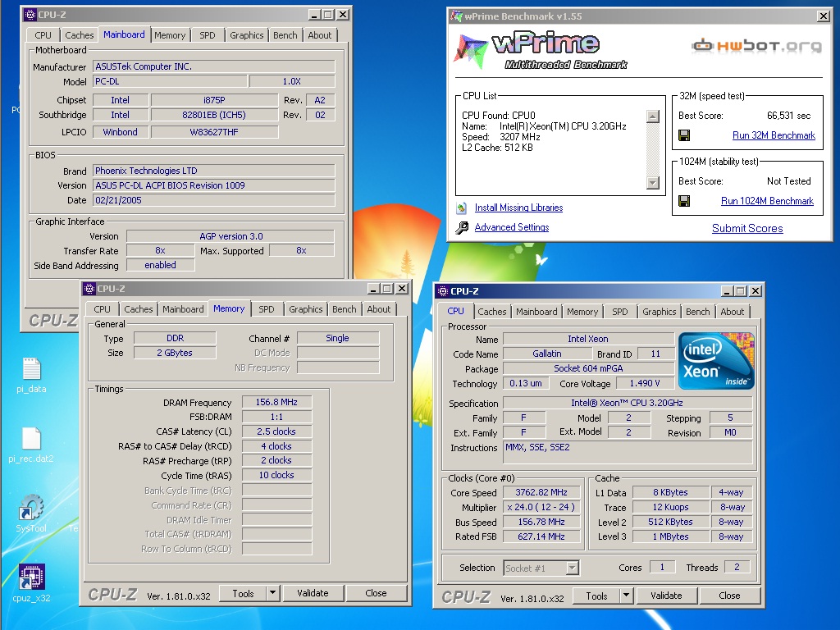Click the Core Voltage value 1.490 V
Image resolution: width=840 pixels, height=630 pixels.
click(645, 383)
